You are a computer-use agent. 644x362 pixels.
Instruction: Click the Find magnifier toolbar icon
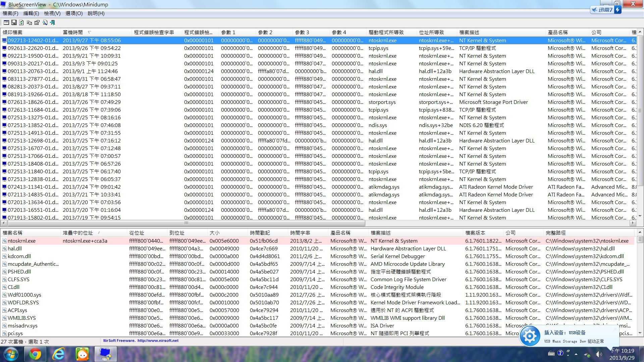tap(45, 22)
